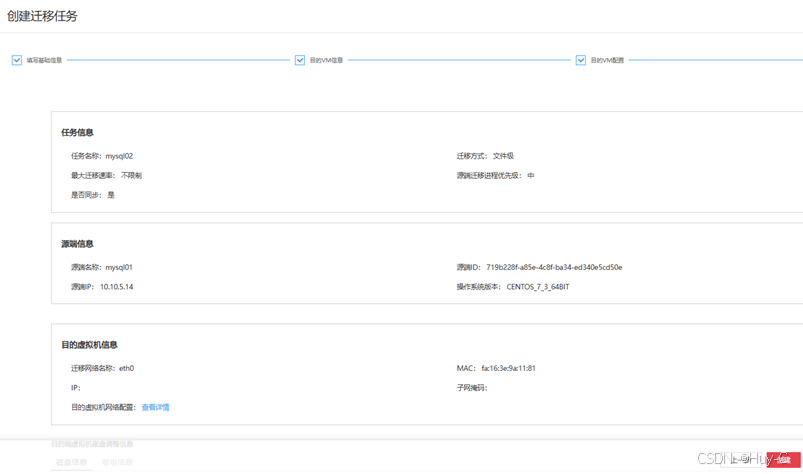This screenshot has height=474, width=803.
Task: Switch to the 卷组信息 tab
Action: tap(117, 462)
